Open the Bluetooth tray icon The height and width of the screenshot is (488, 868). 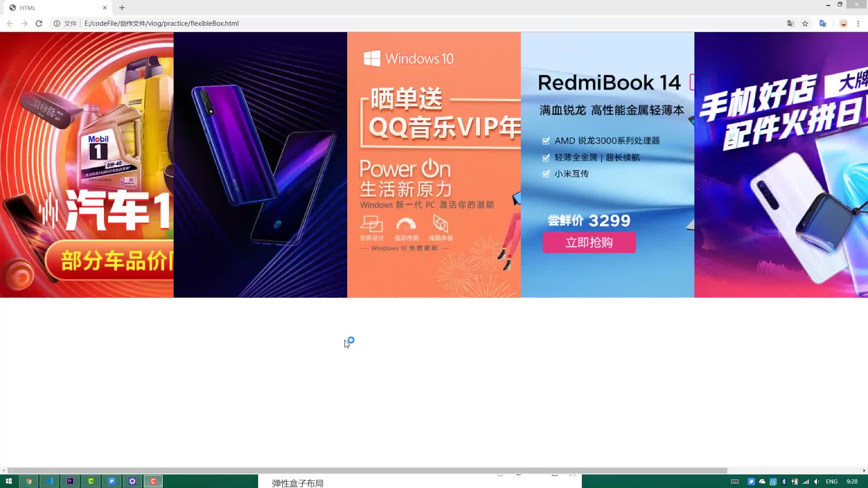pyautogui.click(x=784, y=482)
